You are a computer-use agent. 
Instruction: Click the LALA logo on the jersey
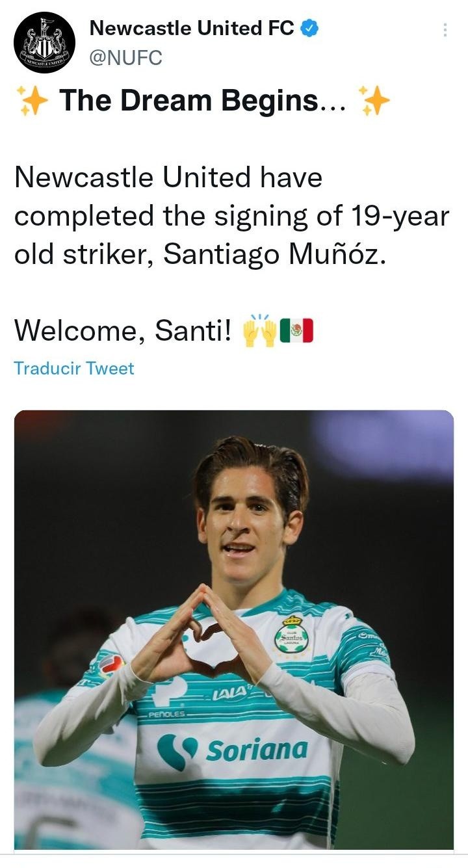click(228, 693)
